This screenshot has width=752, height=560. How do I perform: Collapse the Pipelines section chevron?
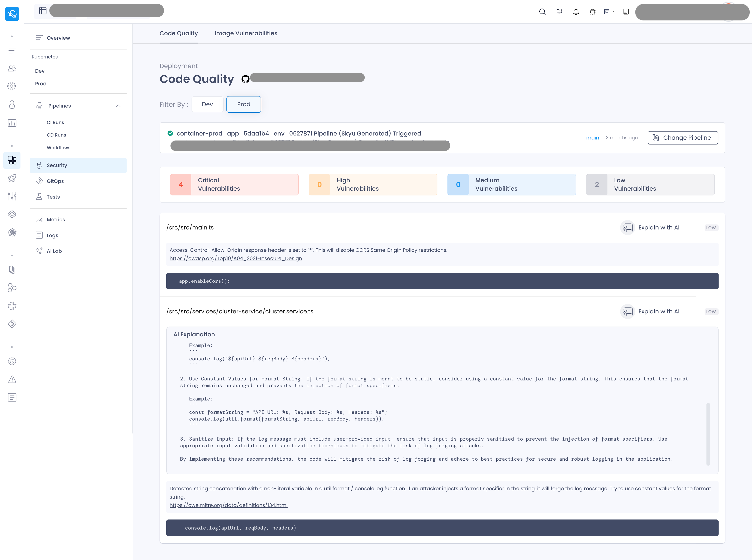click(118, 106)
